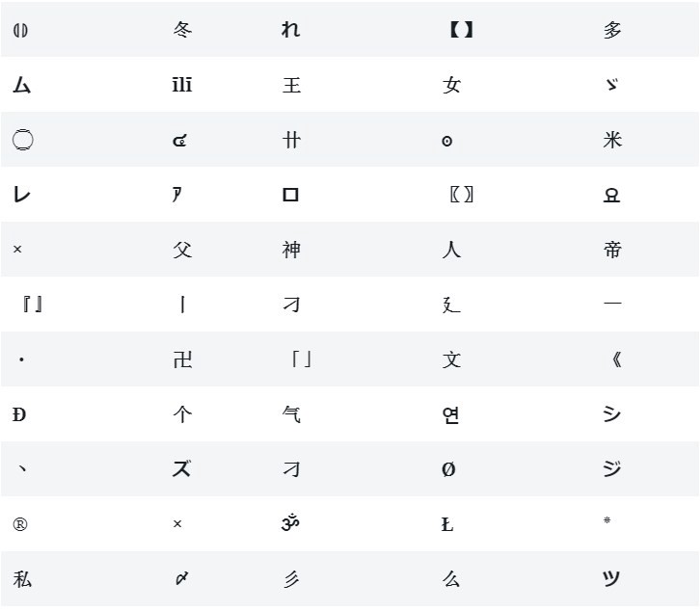Click the registered trademark ® symbol
Screen dimensions: 700x611
20,524
